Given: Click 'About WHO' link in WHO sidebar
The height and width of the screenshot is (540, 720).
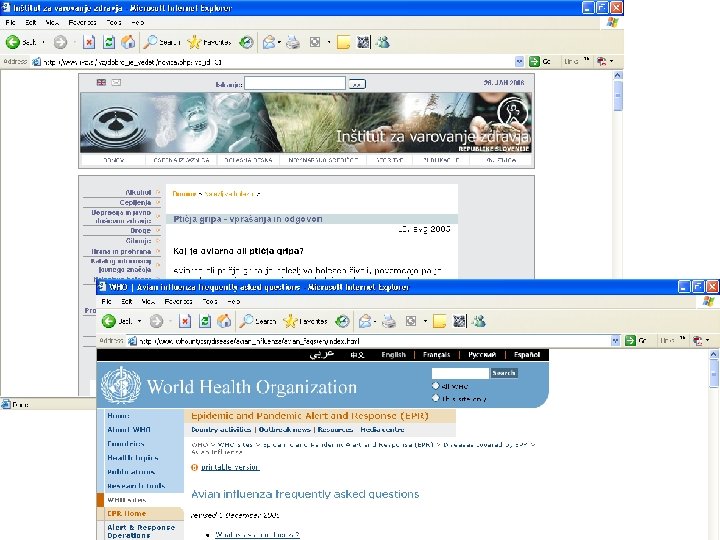Looking at the screenshot, I should point(129,429).
